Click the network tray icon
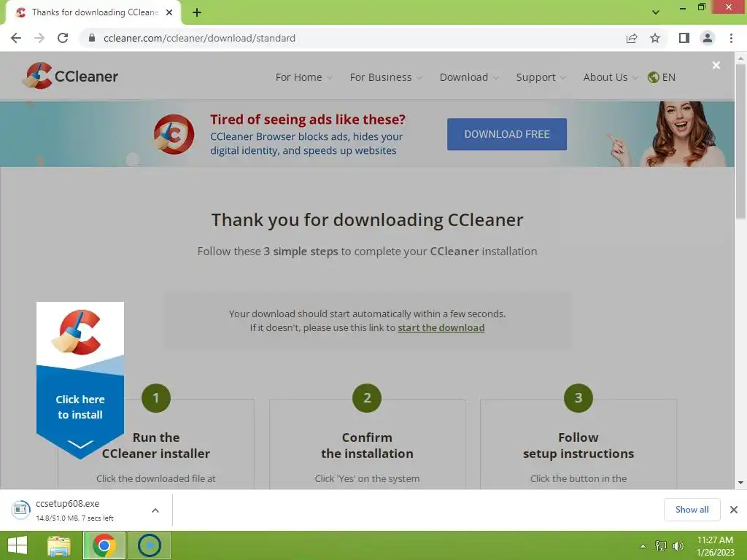The image size is (747, 560). (x=661, y=546)
